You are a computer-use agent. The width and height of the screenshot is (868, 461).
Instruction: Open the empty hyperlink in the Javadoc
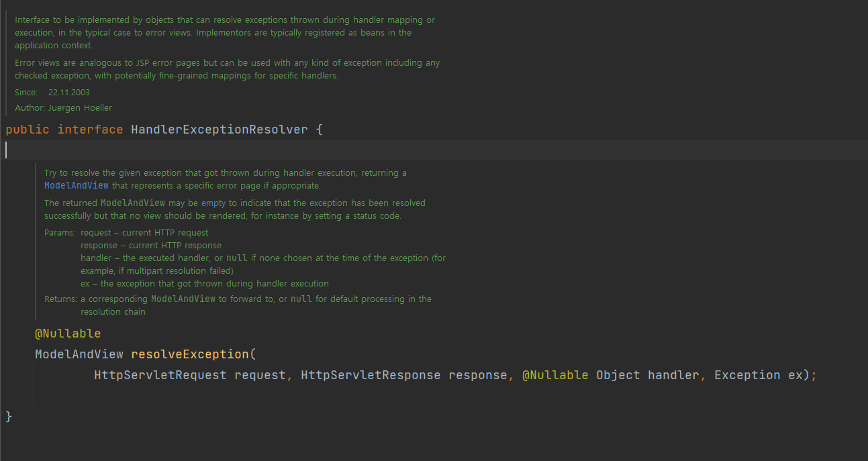[x=213, y=203]
